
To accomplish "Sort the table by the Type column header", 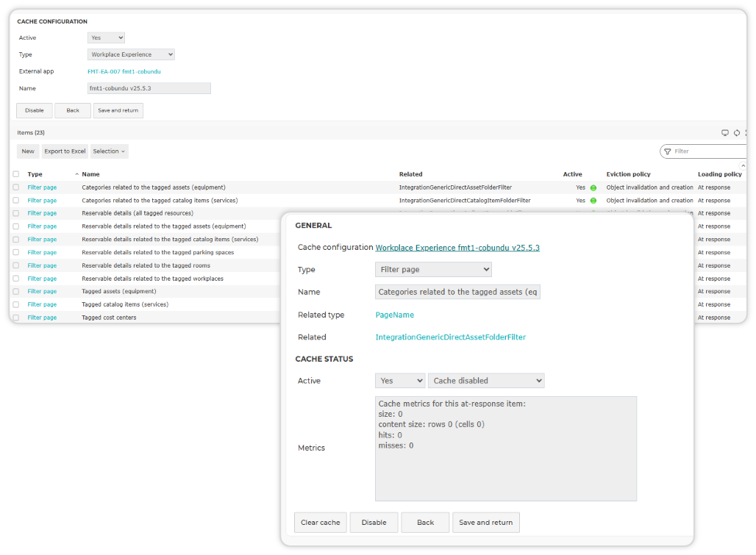I will coord(35,174).
